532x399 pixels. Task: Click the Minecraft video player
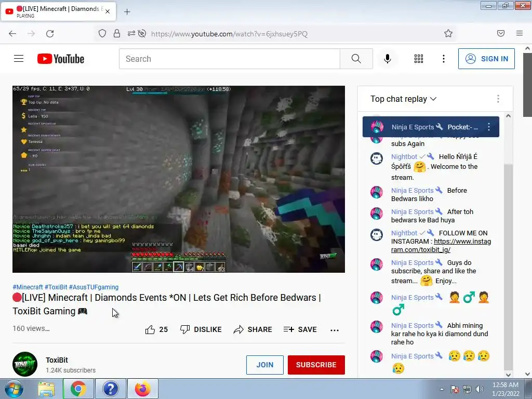pyautogui.click(x=179, y=179)
